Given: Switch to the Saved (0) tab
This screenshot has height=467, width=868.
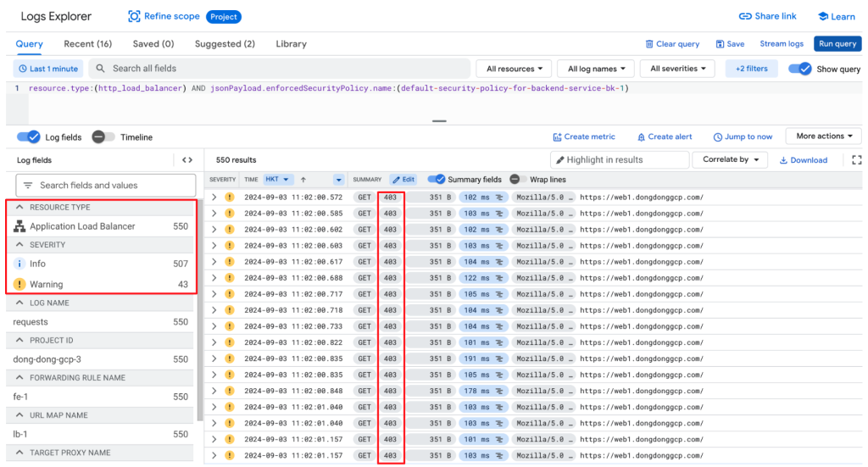Looking at the screenshot, I should click(x=153, y=44).
